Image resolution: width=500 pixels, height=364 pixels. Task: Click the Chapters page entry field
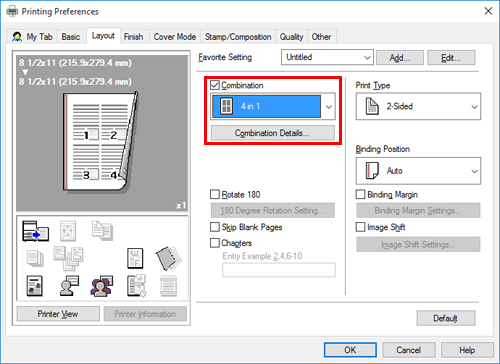pyautogui.click(x=279, y=270)
